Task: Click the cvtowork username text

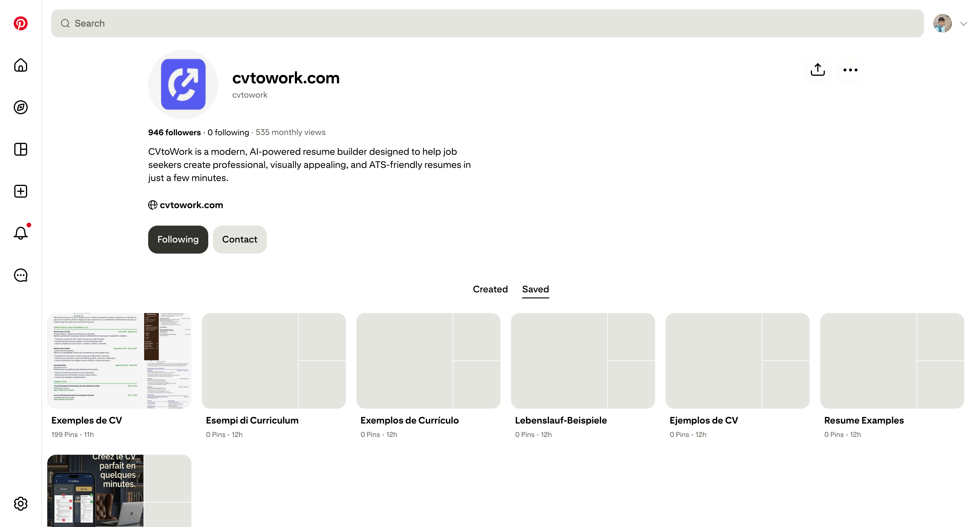Action: pyautogui.click(x=250, y=95)
